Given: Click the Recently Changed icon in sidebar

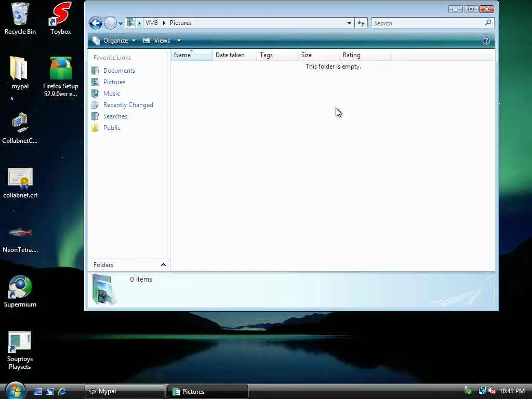Looking at the screenshot, I should pyautogui.click(x=96, y=105).
